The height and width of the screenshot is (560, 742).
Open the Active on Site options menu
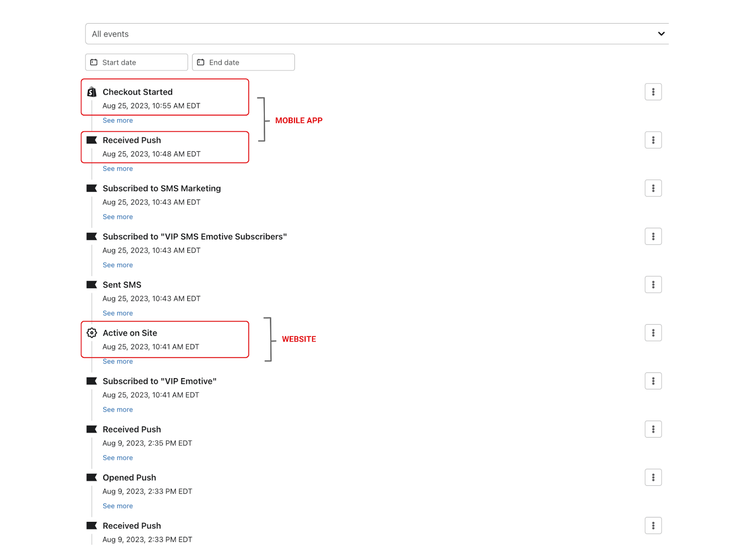(653, 333)
